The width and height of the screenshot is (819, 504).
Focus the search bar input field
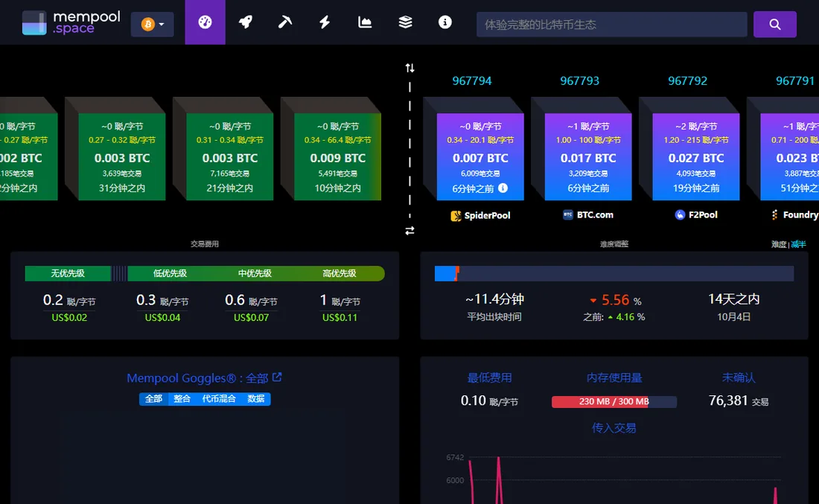(x=611, y=25)
